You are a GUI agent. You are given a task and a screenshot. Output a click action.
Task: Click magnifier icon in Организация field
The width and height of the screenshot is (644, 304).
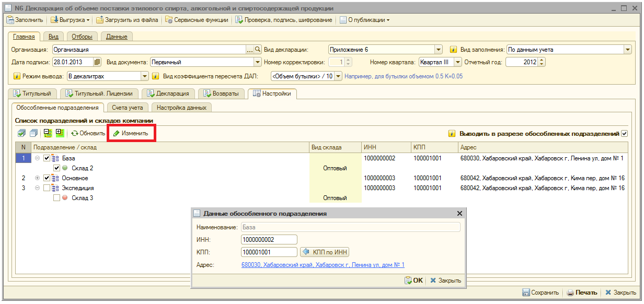tap(257, 50)
